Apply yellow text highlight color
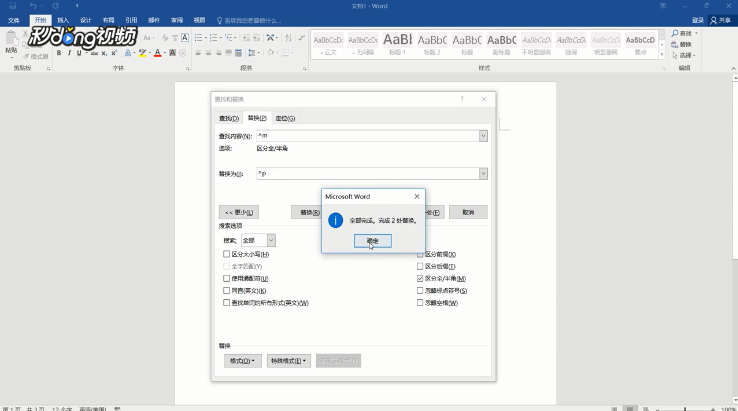The image size is (738, 411). (x=142, y=53)
